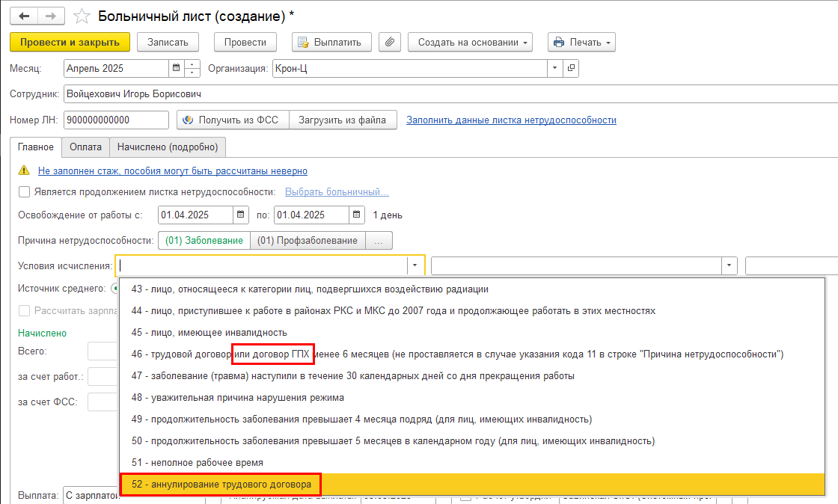Select Источник среднего radio button
838x504 pixels.
[x=115, y=289]
